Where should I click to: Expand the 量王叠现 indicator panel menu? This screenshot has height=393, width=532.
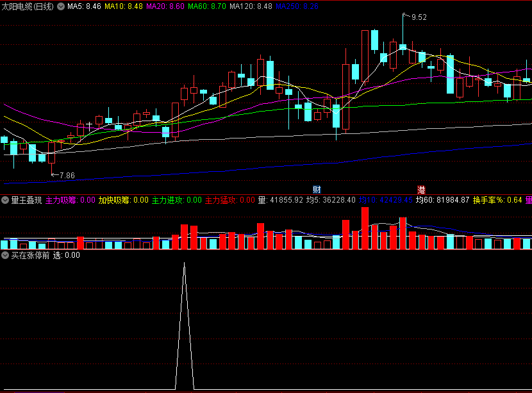[x=5, y=200]
